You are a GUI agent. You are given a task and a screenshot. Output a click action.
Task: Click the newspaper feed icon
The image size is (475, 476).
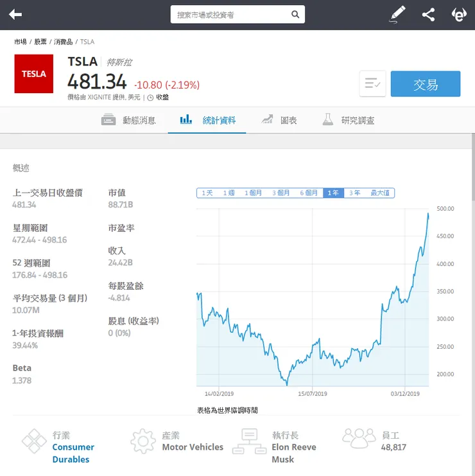[x=108, y=119]
